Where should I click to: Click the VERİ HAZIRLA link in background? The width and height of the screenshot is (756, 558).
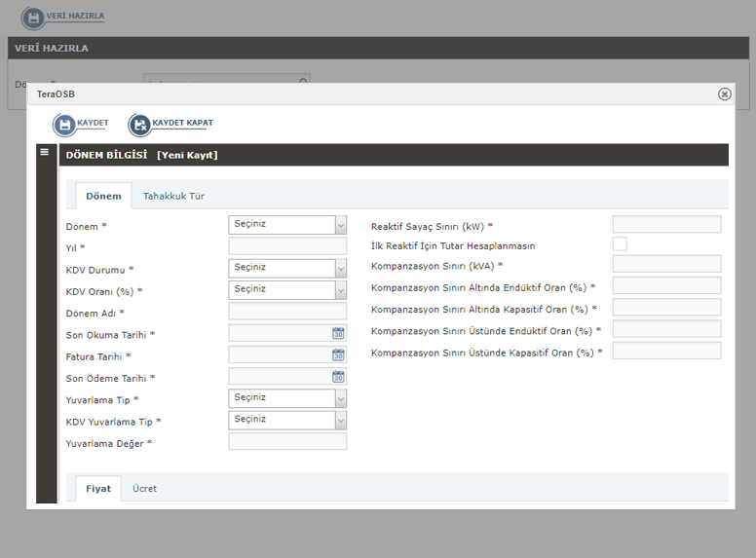point(75,16)
